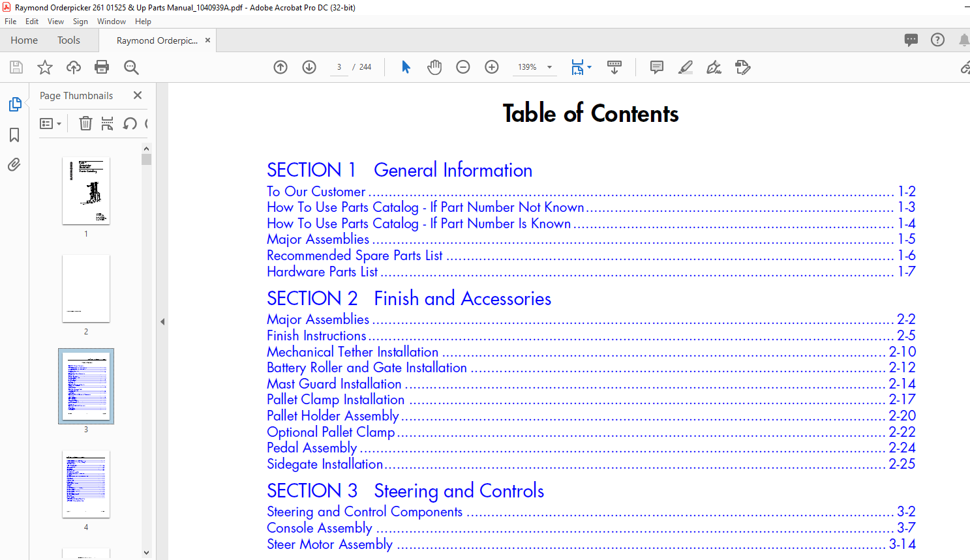
Task: Rotate page counterclockwise in thumbnails
Action: pos(130,123)
